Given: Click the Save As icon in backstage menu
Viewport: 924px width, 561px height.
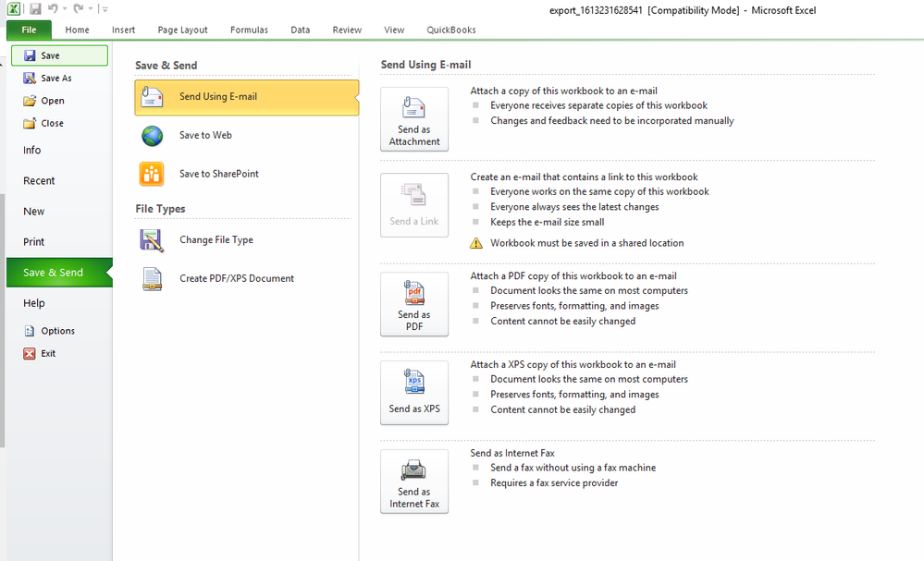Looking at the screenshot, I should coord(30,78).
